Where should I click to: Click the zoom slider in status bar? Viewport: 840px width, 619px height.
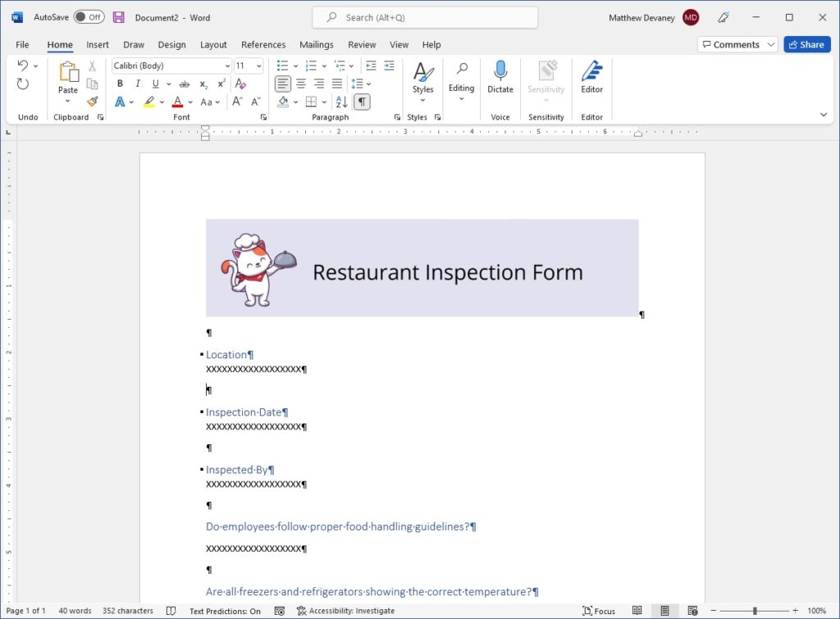pyautogui.click(x=755, y=611)
